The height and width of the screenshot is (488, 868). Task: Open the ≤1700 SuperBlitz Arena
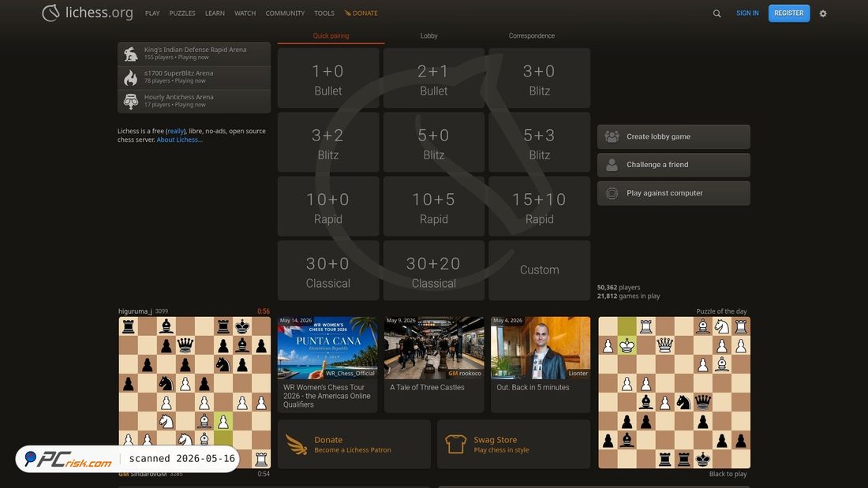pyautogui.click(x=194, y=77)
